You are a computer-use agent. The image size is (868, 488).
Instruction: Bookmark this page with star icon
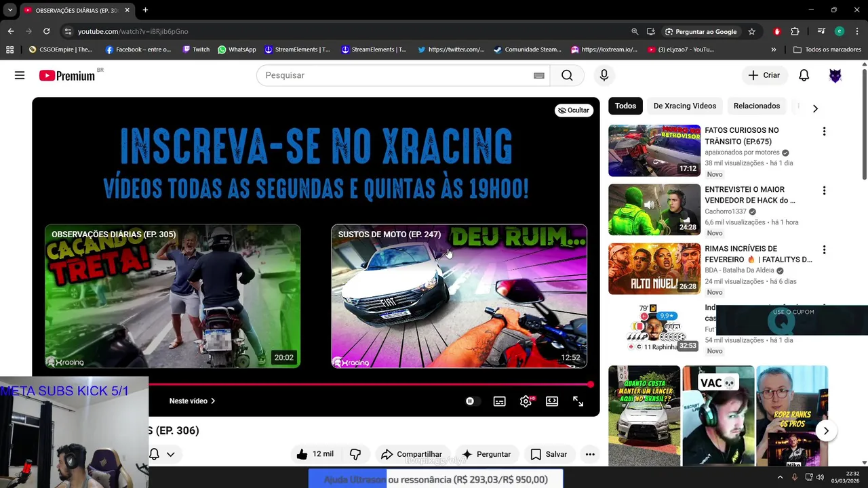tap(751, 31)
